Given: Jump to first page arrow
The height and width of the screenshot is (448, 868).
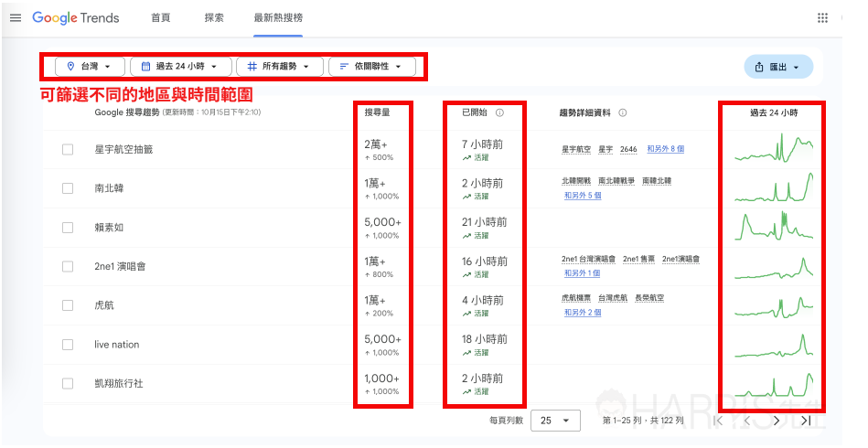Looking at the screenshot, I should coord(718,421).
